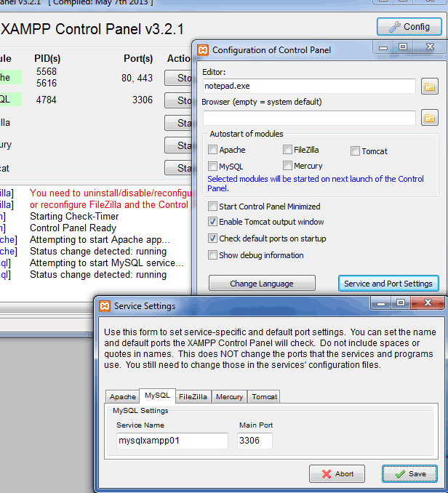Click log line 'Control Panel Ready'
The height and width of the screenshot is (493, 448).
(x=73, y=228)
